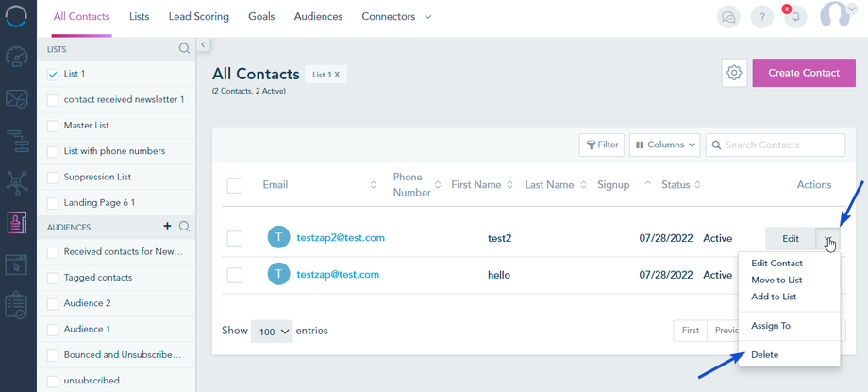The height and width of the screenshot is (392, 868).
Task: Open the help question mark icon
Action: (x=761, y=17)
